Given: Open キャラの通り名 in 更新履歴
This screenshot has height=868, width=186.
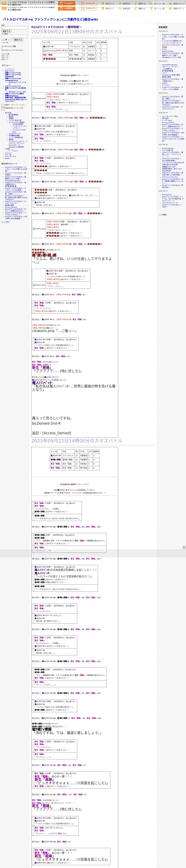Looking at the screenshot, I should click(x=168, y=150).
